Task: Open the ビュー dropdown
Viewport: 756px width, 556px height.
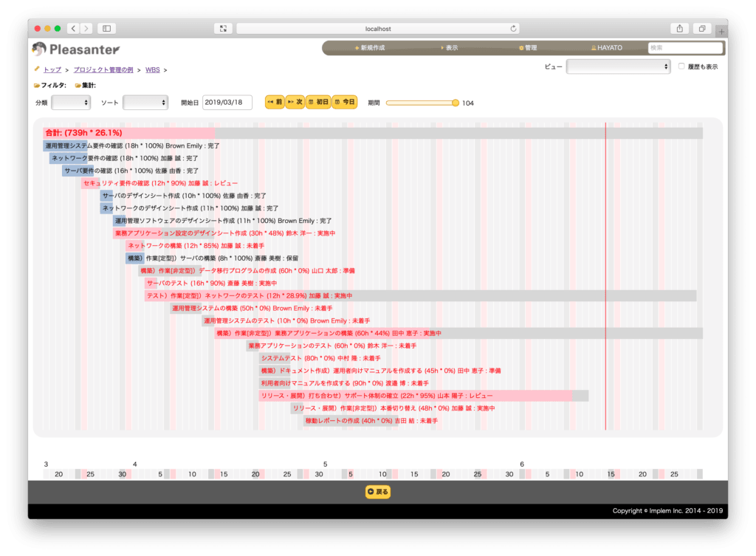Action: (618, 66)
